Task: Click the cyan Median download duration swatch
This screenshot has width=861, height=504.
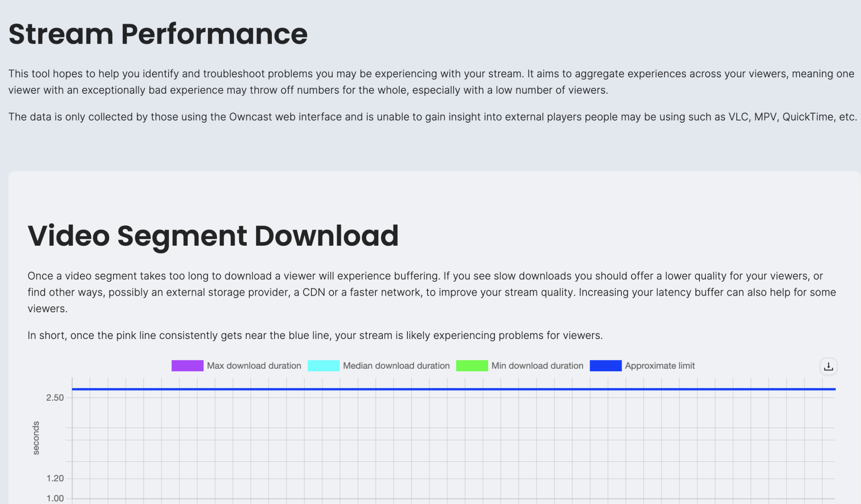Action: tap(323, 366)
